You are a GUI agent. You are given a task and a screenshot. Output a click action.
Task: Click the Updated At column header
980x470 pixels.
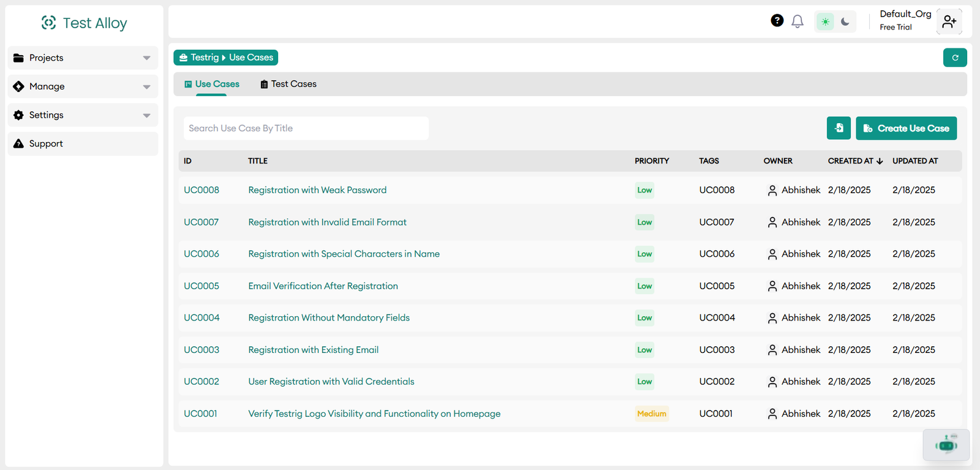click(915, 161)
